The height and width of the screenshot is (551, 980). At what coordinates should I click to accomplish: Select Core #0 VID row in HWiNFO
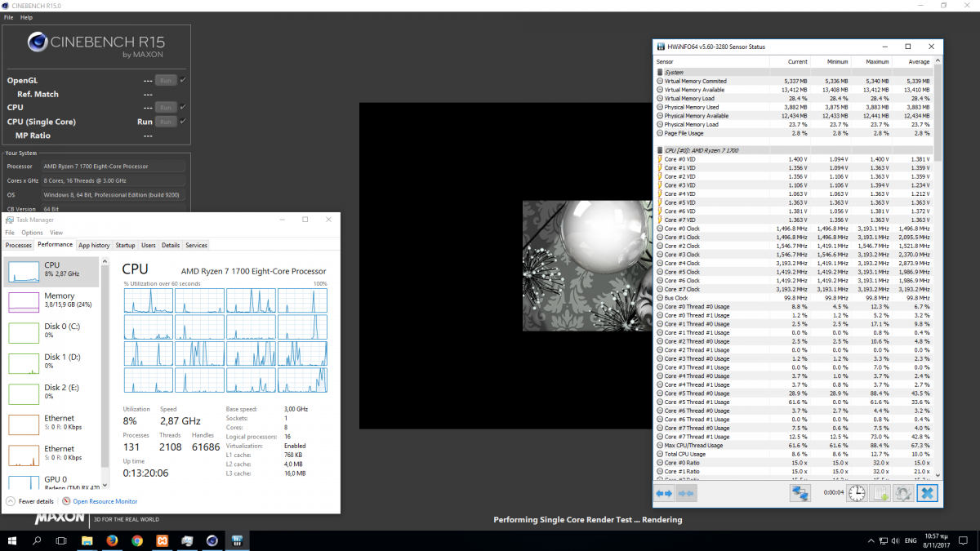click(x=795, y=159)
